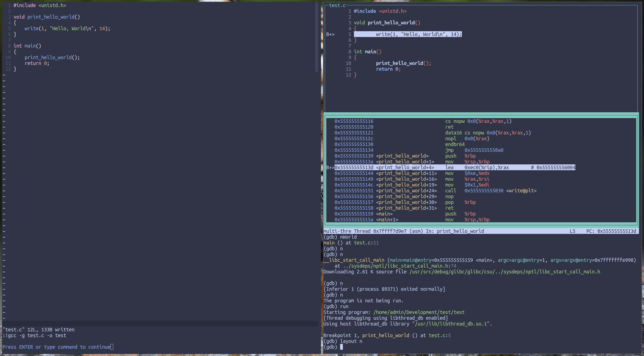Click 'void print_hello_world()' in vim editor
Screen dimensions: 644x356
pos(47,17)
